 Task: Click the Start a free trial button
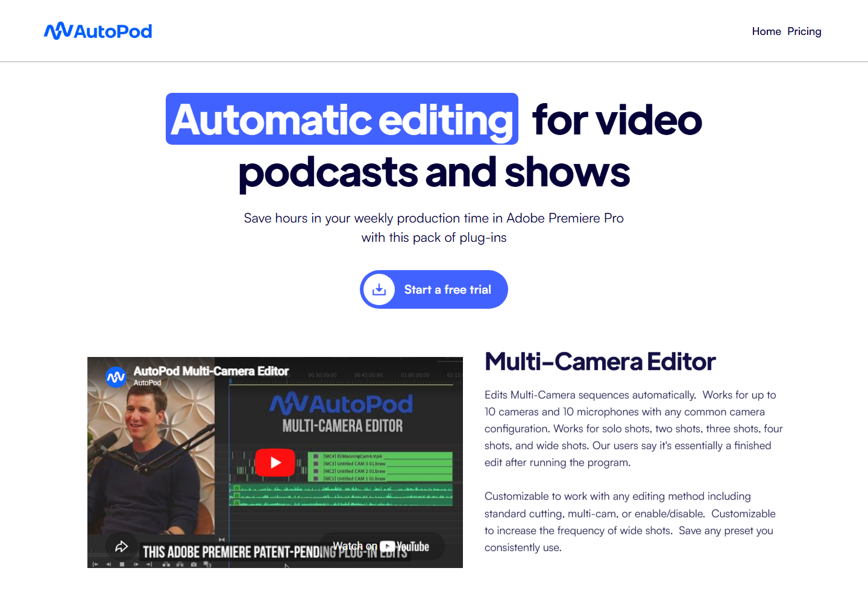coord(434,289)
